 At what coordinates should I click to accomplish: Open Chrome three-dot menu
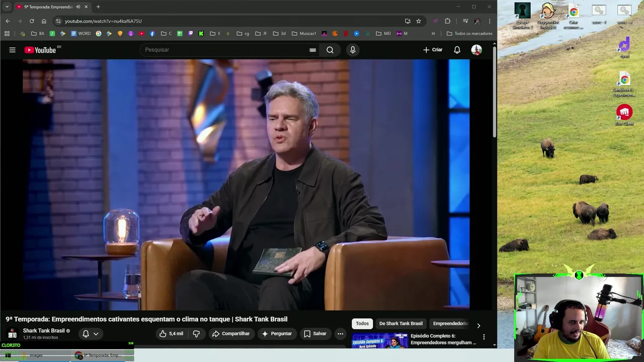point(490,21)
